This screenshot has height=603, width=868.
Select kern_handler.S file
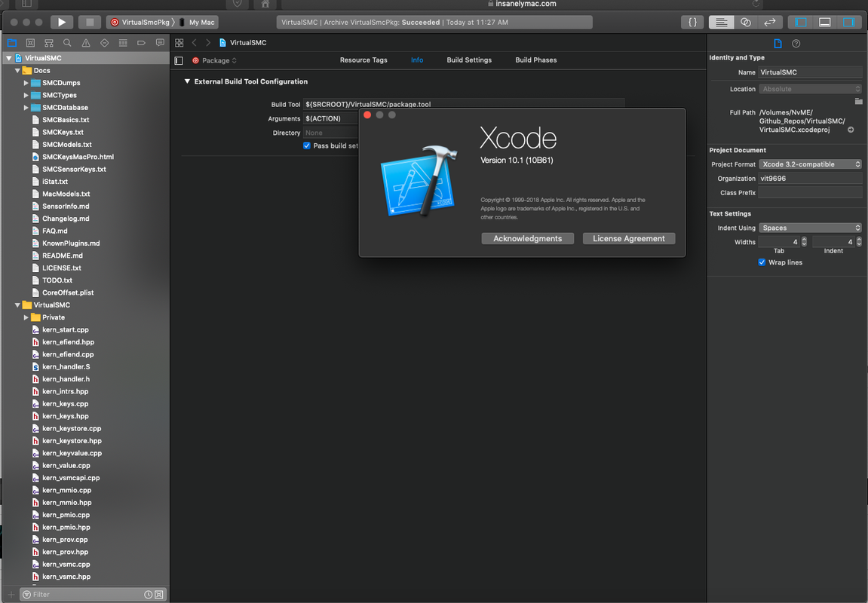pyautogui.click(x=66, y=367)
